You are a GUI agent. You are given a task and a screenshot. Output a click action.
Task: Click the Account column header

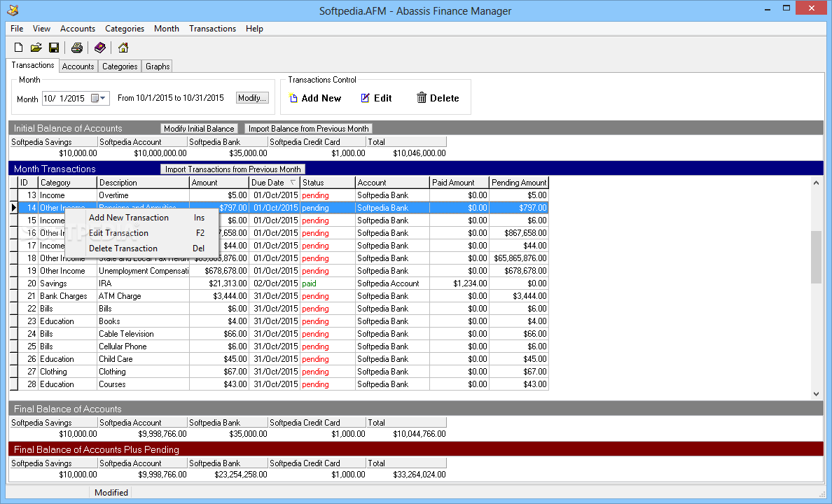tap(392, 183)
